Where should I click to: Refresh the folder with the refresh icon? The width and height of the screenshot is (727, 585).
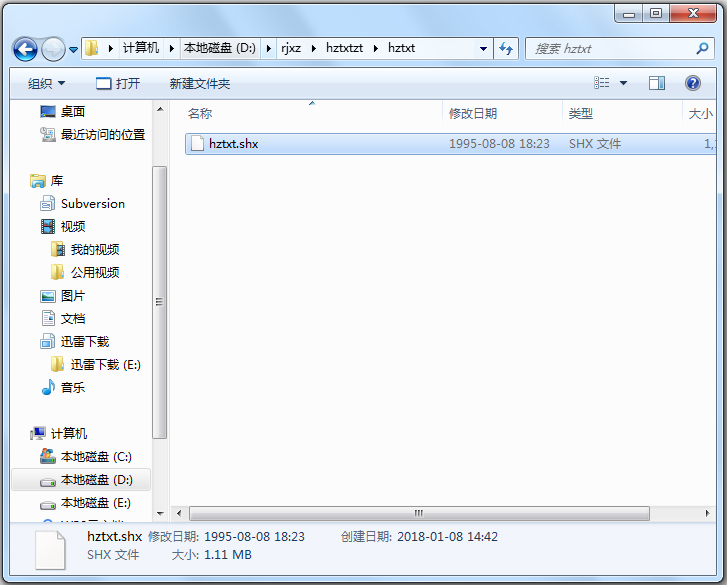[x=506, y=49]
